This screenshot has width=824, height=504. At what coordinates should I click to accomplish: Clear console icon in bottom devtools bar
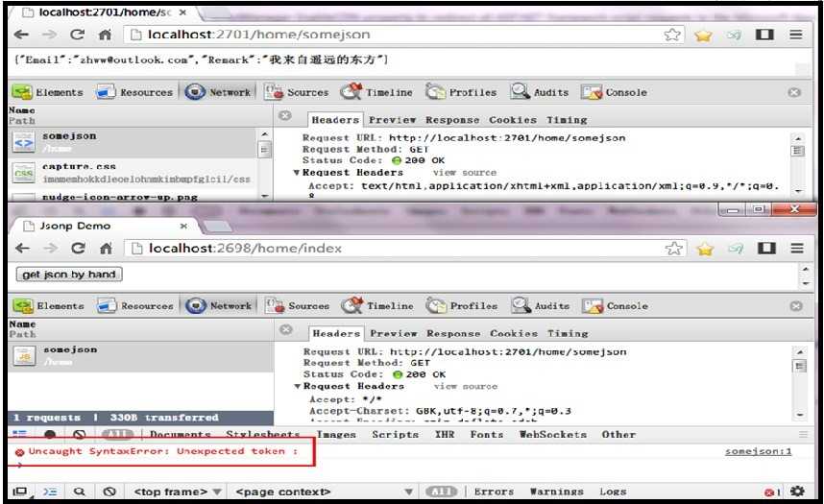(x=109, y=492)
